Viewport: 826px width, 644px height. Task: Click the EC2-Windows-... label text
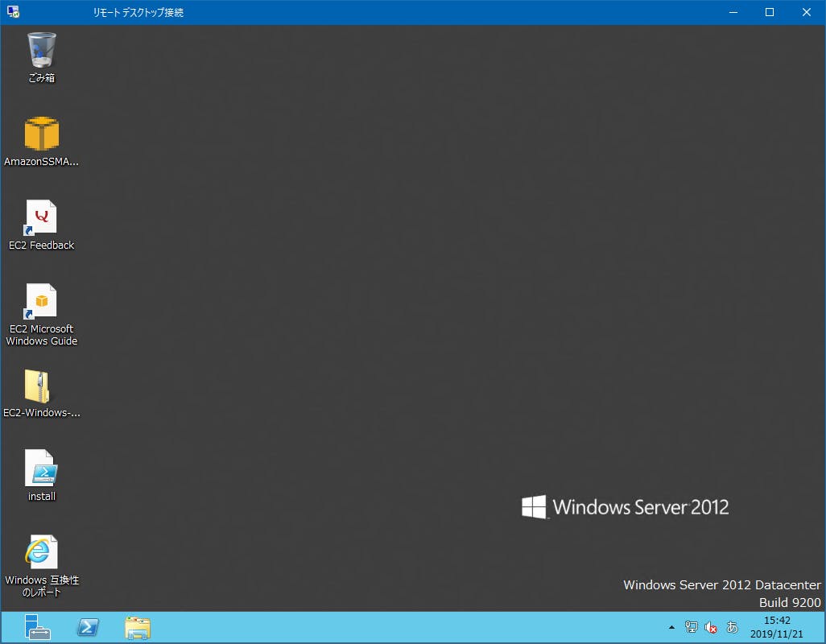pyautogui.click(x=42, y=413)
